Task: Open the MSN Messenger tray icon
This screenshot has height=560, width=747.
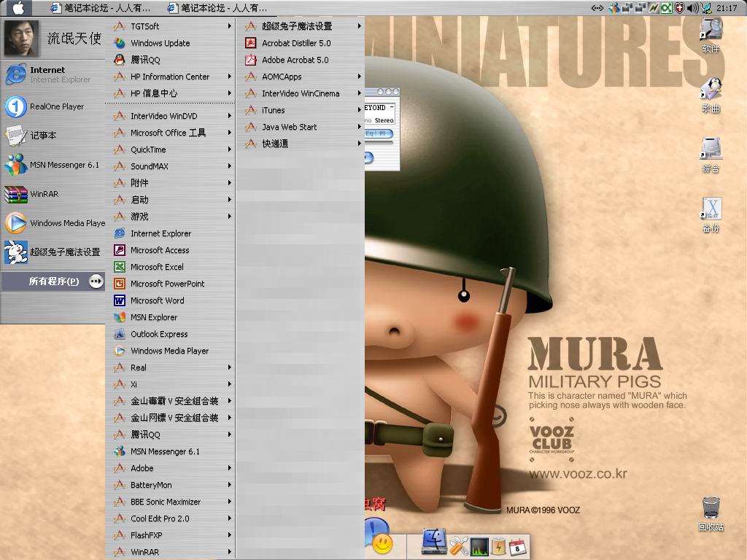Action: (x=614, y=7)
